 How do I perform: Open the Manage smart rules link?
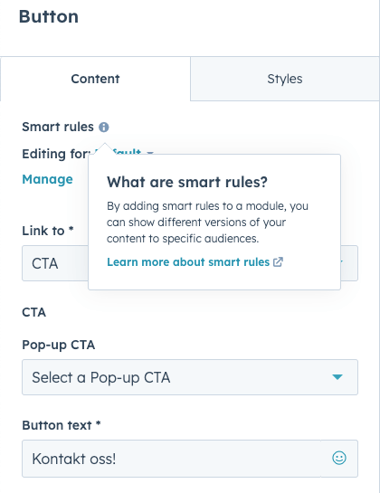pos(47,179)
